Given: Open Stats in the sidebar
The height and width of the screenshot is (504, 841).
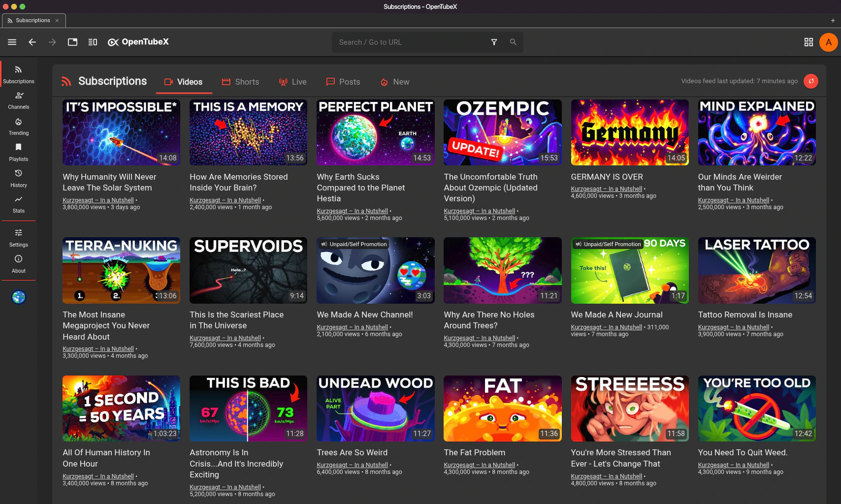Looking at the screenshot, I should click(19, 204).
